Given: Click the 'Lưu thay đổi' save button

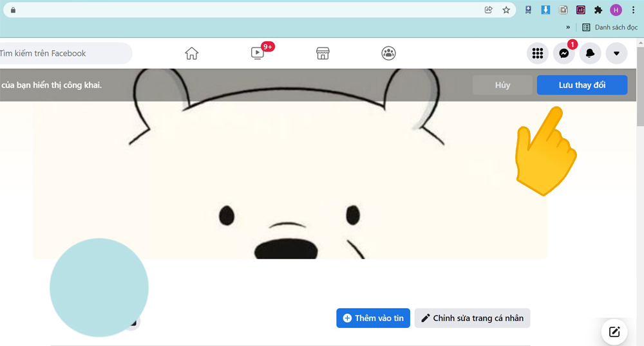Looking at the screenshot, I should 582,85.
